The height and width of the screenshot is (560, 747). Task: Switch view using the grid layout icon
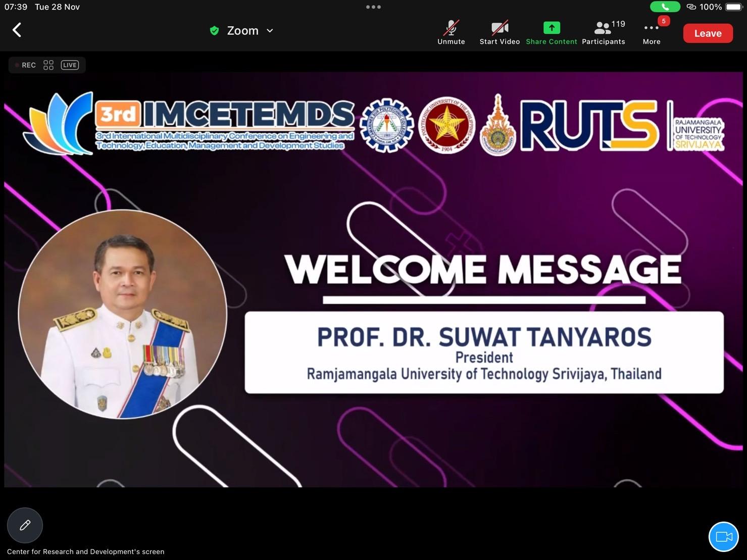(48, 65)
